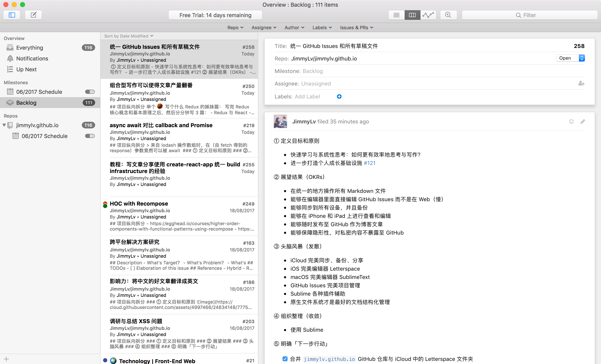Screen dimensions: 601x364
Task: Toggle the sidebar panel icon
Action: click(12, 15)
